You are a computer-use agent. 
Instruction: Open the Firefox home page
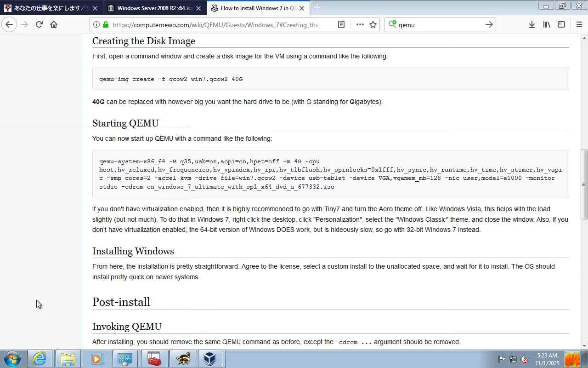[x=54, y=24]
